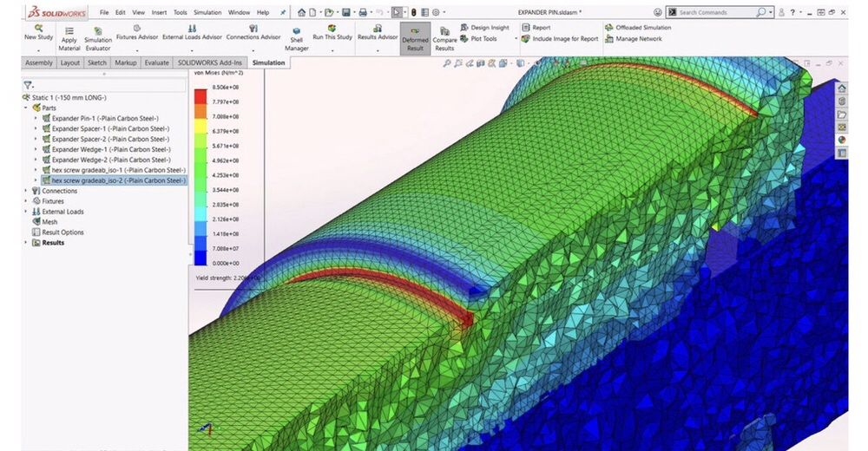This screenshot has height=451, width=868.
Task: Click dark blue band on stress legend
Action: (x=201, y=258)
